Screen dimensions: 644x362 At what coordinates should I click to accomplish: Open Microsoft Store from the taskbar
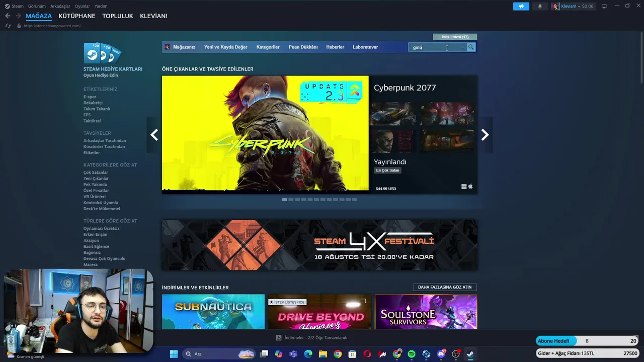tap(352, 354)
